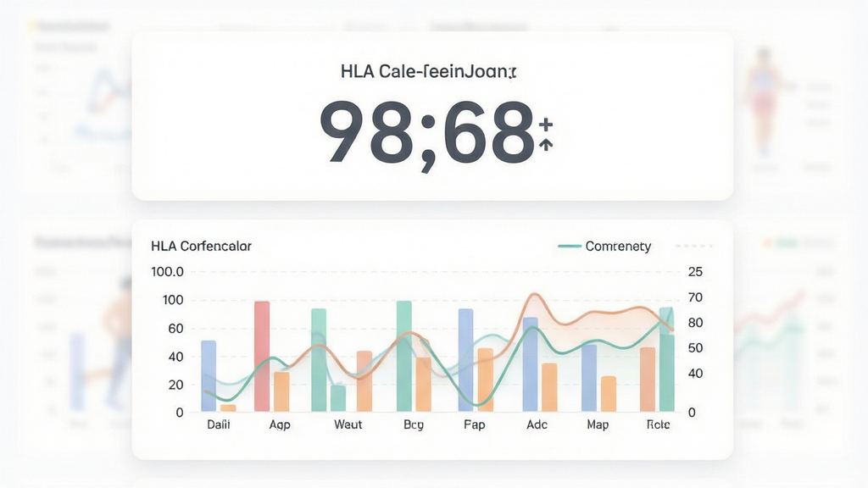This screenshot has height=488, width=868.
Task: Click the 25 label on the right axis
Action: [695, 272]
